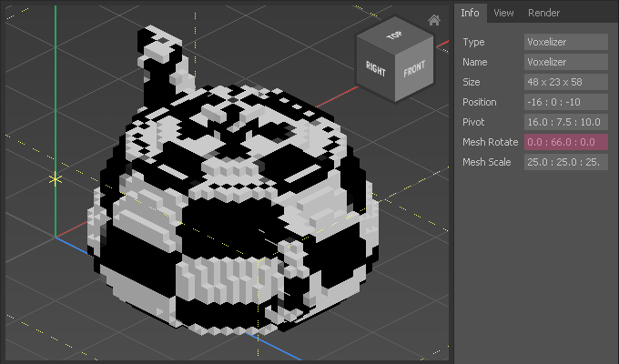Select the Pivot value field

[x=566, y=122]
